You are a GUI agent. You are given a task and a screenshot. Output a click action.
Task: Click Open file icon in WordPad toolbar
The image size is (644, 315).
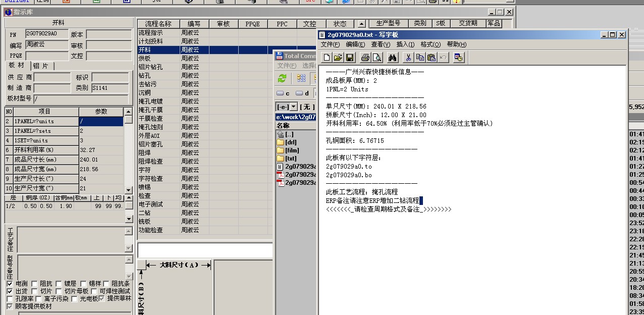[x=338, y=58]
